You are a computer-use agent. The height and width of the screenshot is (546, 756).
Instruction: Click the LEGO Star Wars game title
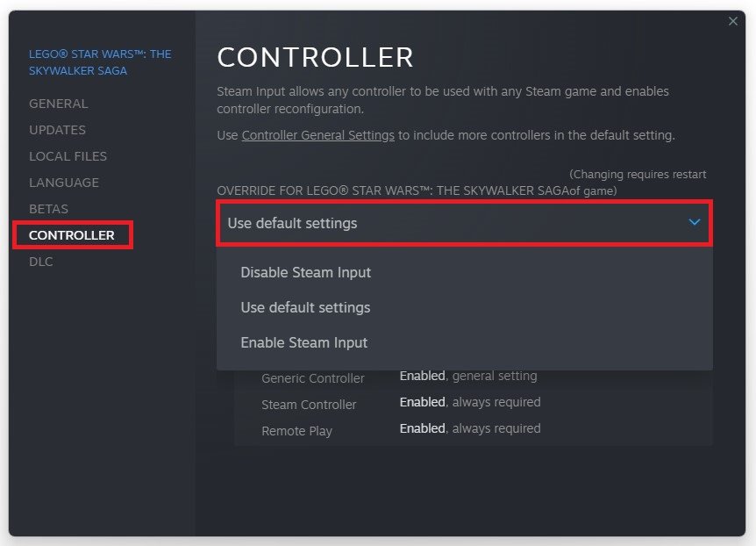coord(99,62)
